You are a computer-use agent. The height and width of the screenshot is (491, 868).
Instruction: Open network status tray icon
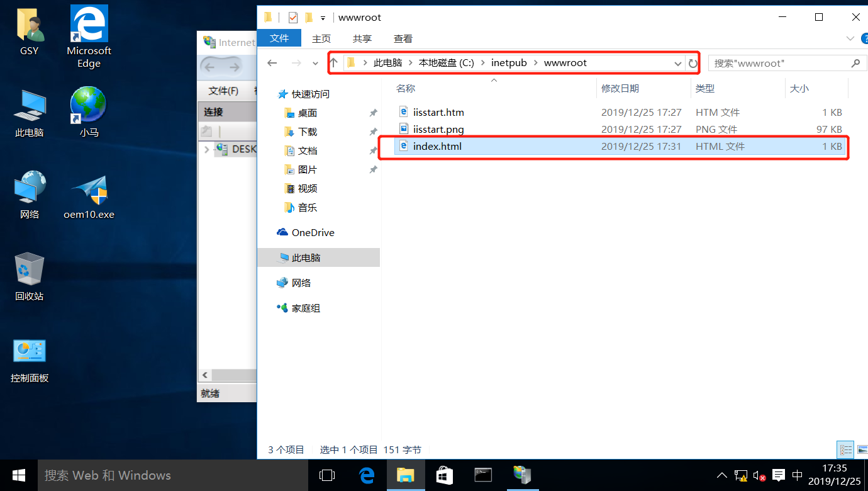[x=741, y=475]
